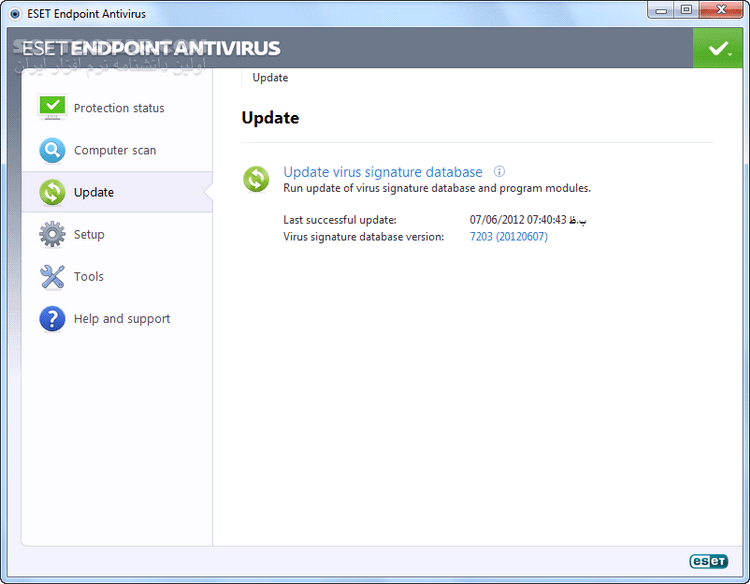The height and width of the screenshot is (584, 750).
Task: Click the database version 7203 (20120607) link
Action: click(508, 236)
